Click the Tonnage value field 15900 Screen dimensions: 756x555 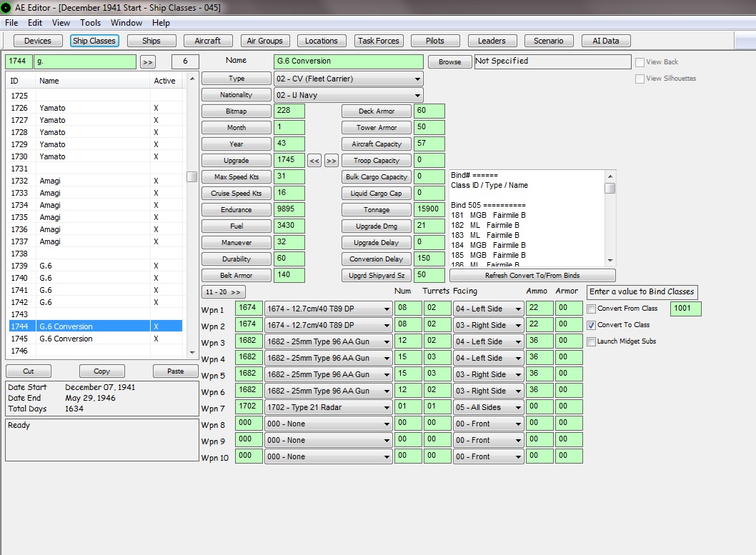click(x=429, y=209)
